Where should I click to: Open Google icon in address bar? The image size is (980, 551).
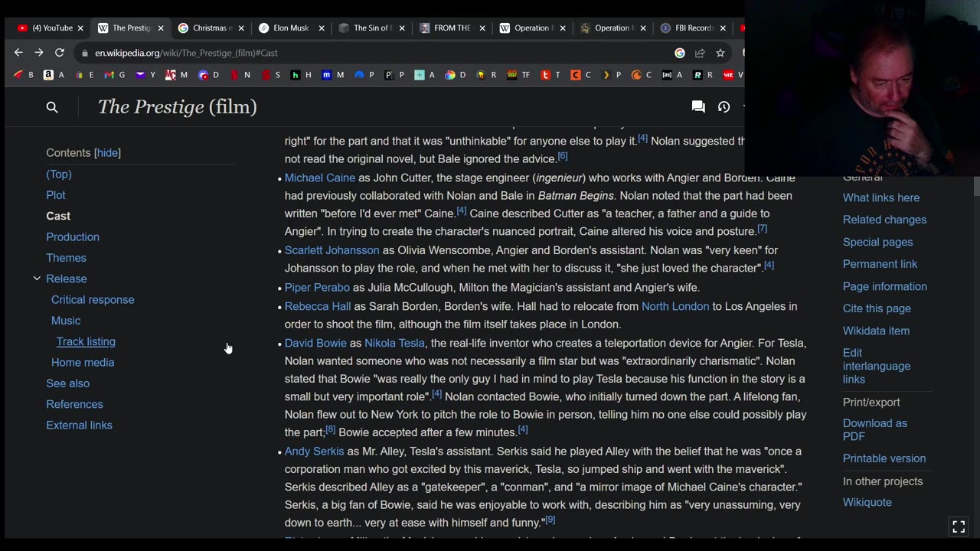coord(680,53)
